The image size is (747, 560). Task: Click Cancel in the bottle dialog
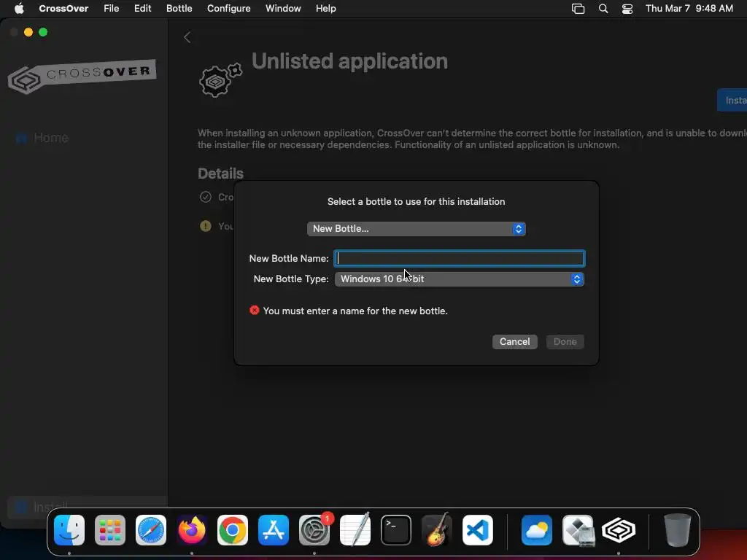click(514, 341)
